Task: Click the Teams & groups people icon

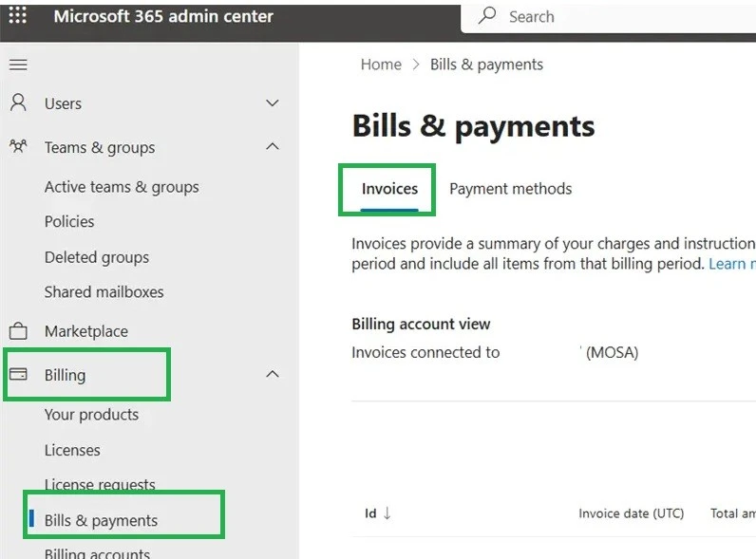Action: coord(18,146)
